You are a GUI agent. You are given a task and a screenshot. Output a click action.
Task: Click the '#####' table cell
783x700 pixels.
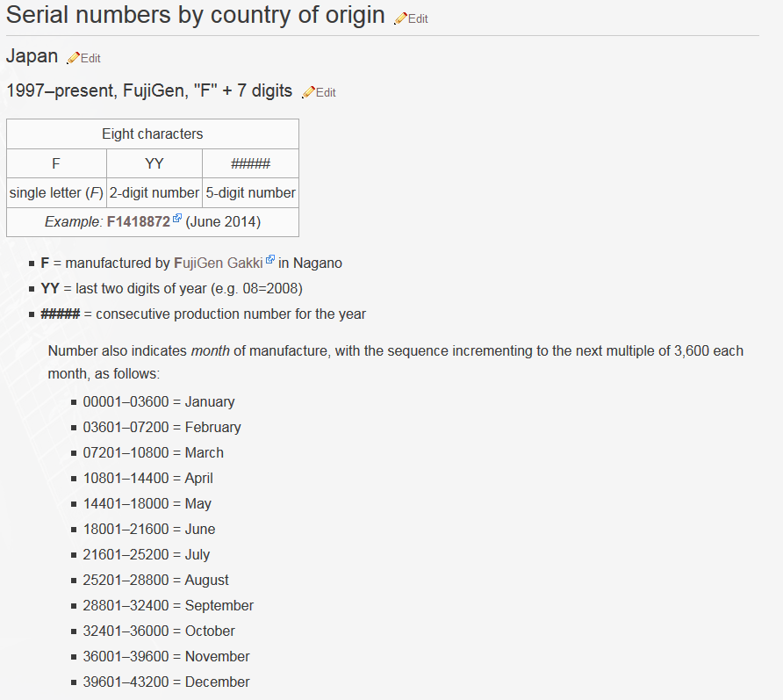[x=251, y=163]
